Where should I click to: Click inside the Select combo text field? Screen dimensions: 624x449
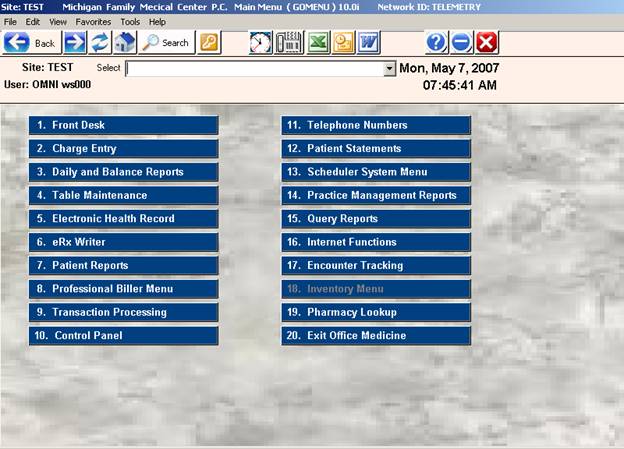point(255,69)
